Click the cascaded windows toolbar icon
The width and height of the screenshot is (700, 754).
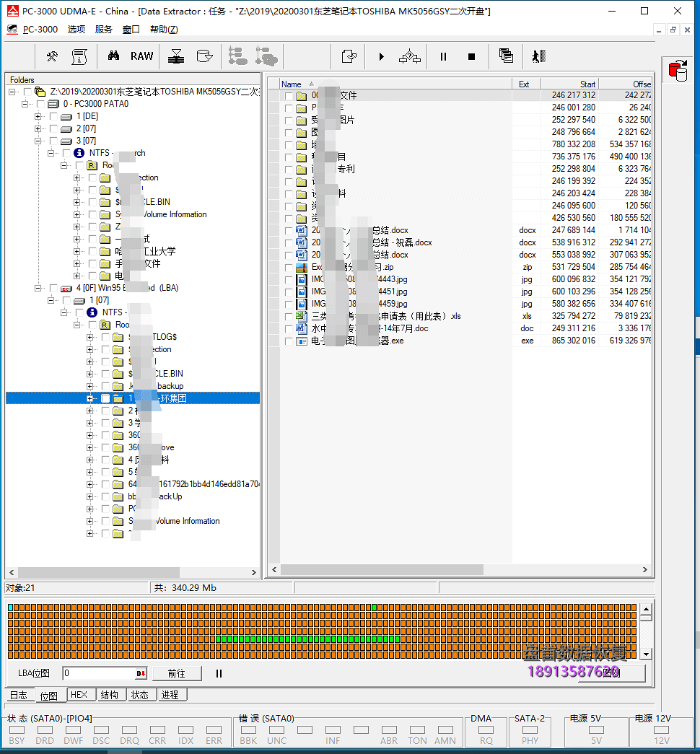[x=506, y=56]
